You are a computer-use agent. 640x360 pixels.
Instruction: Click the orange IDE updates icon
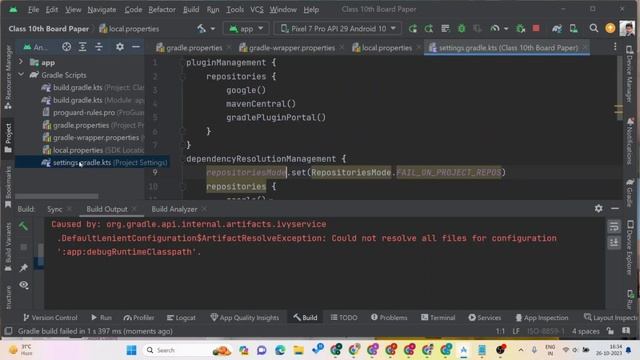click(610, 28)
